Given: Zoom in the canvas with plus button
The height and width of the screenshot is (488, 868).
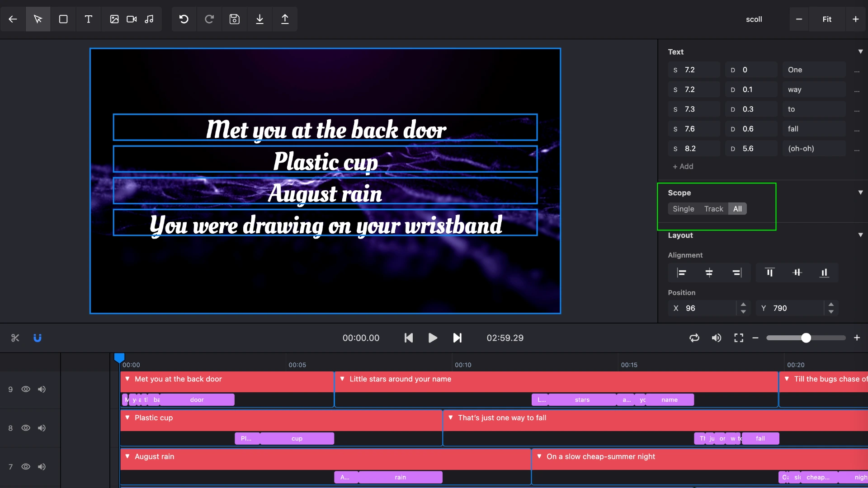Looking at the screenshot, I should pyautogui.click(x=856, y=19).
